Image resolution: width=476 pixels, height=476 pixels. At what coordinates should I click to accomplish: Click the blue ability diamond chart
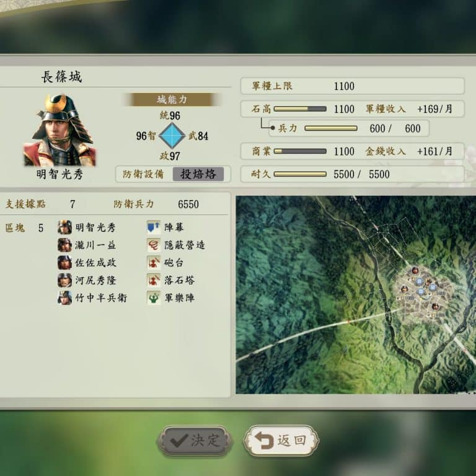click(172, 135)
